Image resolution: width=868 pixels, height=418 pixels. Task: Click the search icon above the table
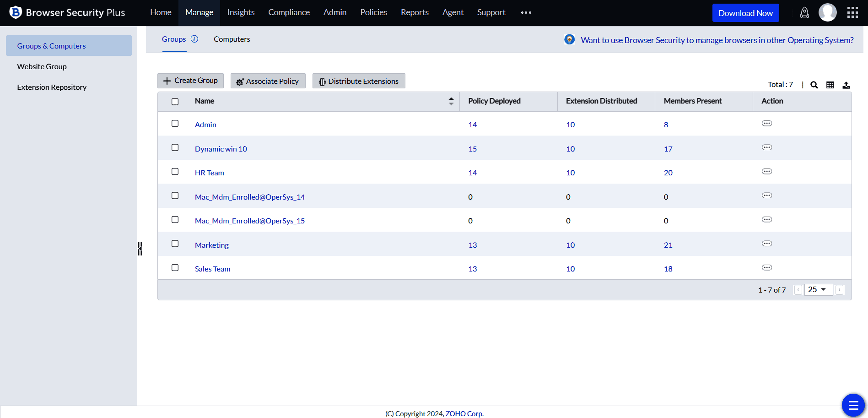pos(814,85)
